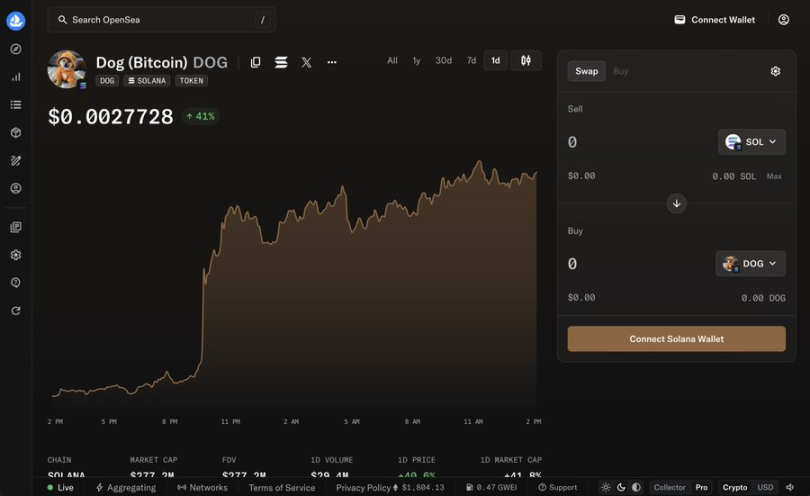Screen dimensions: 810x496
Task: Open the resources newspaper icon in sidebar
Action: point(16,227)
